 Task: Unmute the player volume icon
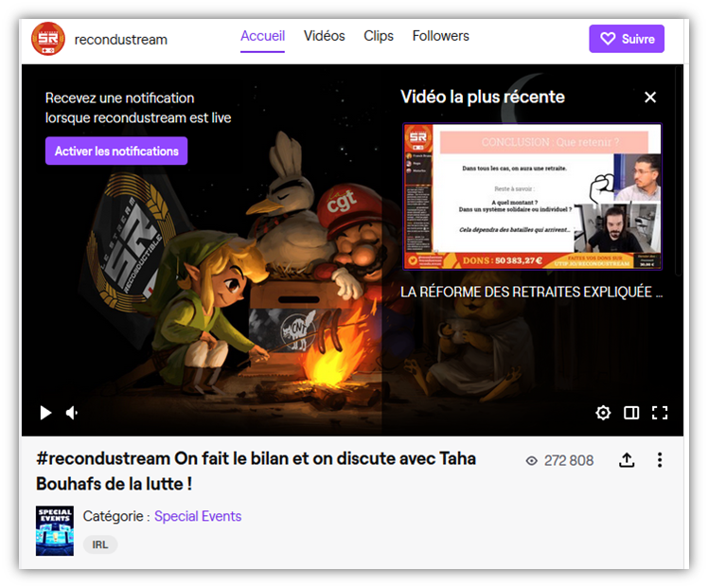[72, 413]
